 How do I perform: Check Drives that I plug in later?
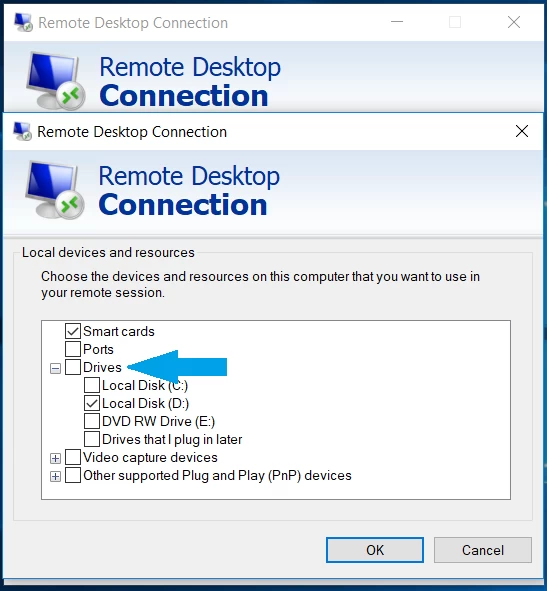[x=92, y=439]
